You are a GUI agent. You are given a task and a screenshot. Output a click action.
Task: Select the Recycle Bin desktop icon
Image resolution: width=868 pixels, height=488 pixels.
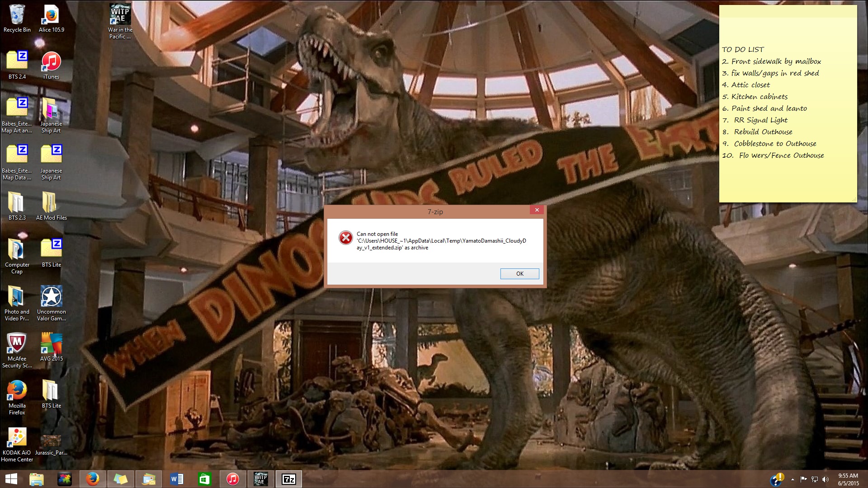[x=17, y=19]
